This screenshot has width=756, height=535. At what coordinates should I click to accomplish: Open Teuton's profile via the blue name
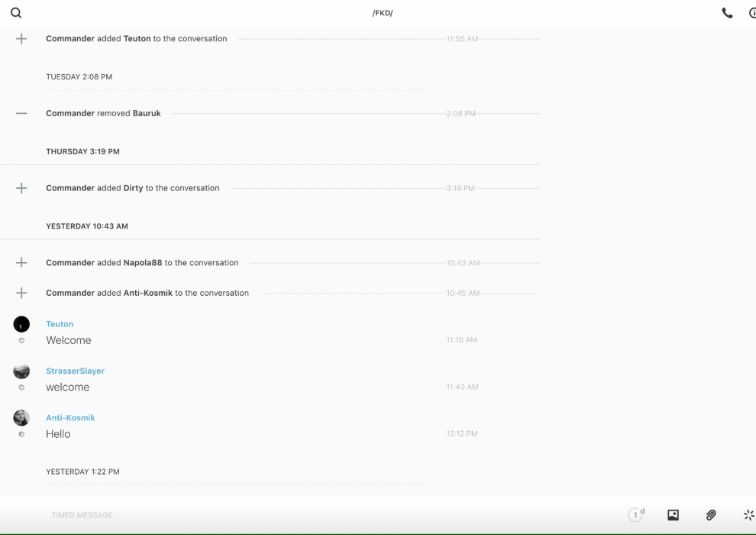point(60,324)
